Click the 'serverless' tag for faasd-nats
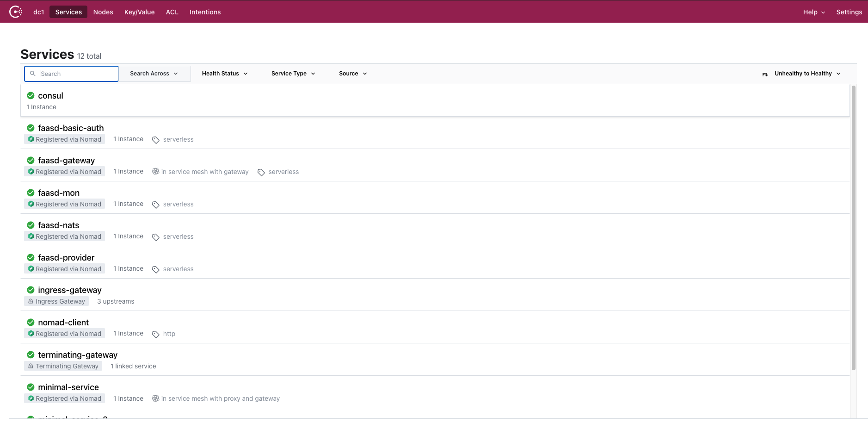The image size is (868, 423). pos(179,236)
